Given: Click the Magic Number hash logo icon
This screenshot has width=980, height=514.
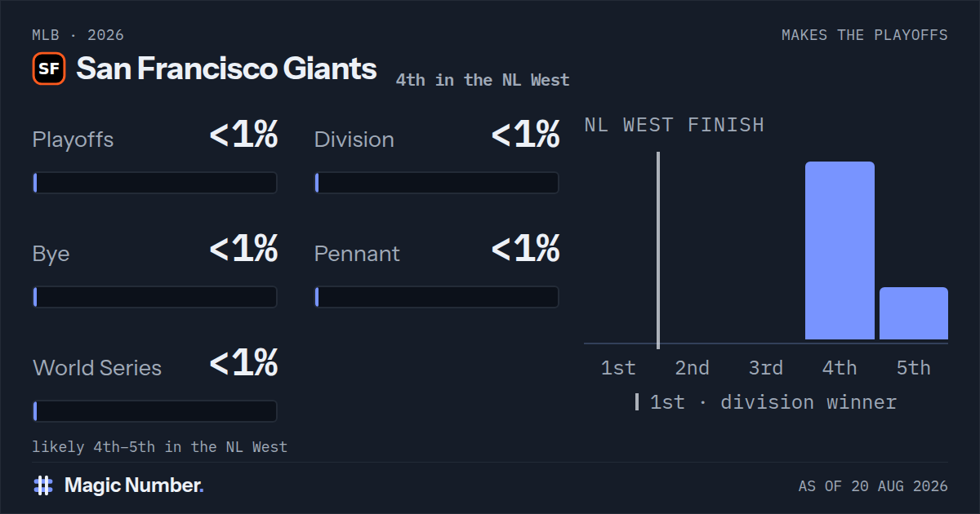Looking at the screenshot, I should click(43, 485).
